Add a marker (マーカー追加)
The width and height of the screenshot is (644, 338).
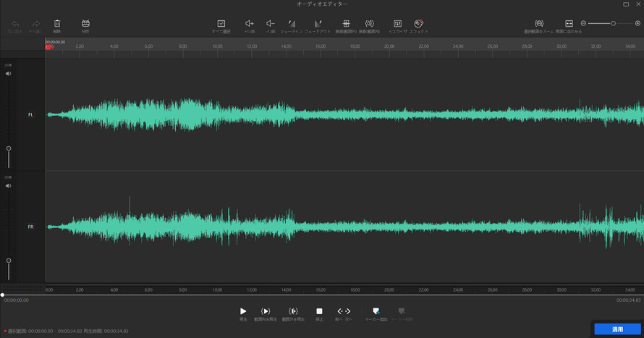pos(376,311)
